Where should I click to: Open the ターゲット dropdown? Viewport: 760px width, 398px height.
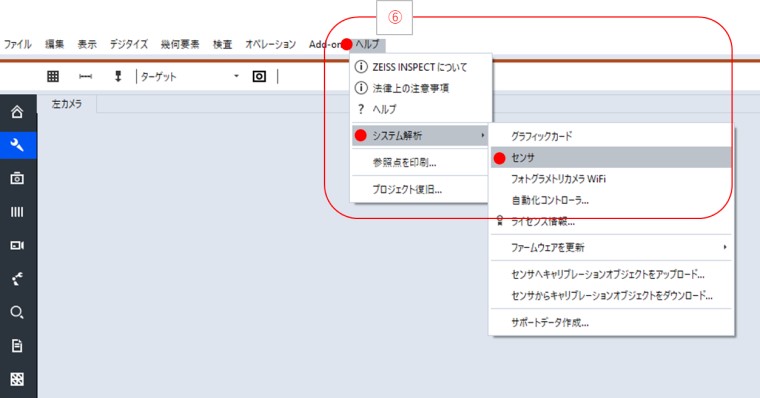pyautogui.click(x=189, y=76)
